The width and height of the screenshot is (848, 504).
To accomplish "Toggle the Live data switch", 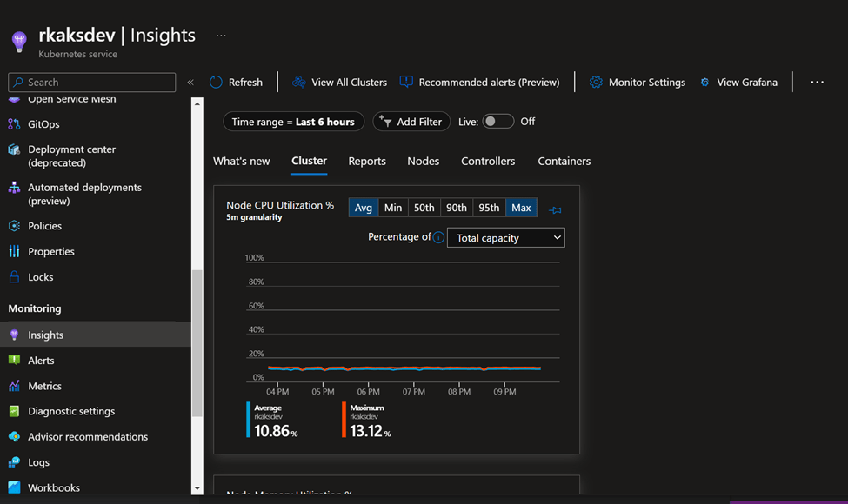I will (x=498, y=122).
